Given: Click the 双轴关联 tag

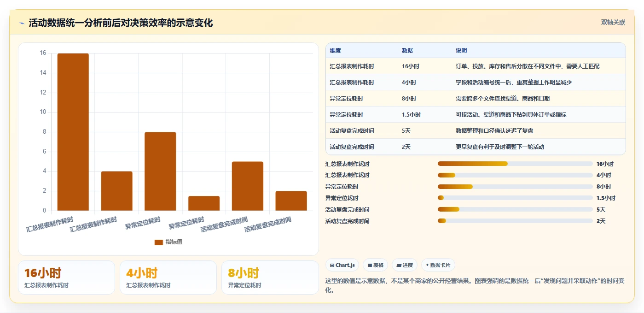Looking at the screenshot, I should [x=613, y=23].
